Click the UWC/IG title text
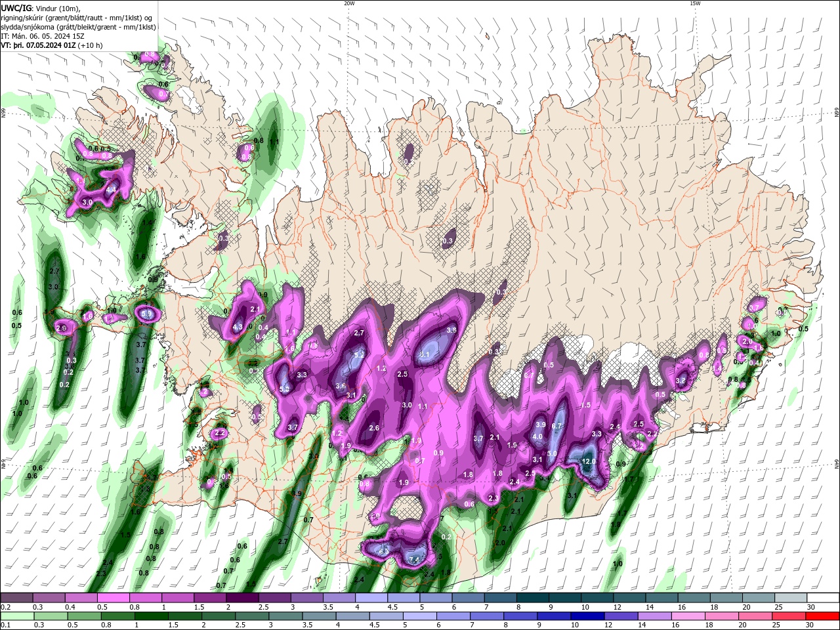This screenshot has height=630, width=840. point(15,7)
